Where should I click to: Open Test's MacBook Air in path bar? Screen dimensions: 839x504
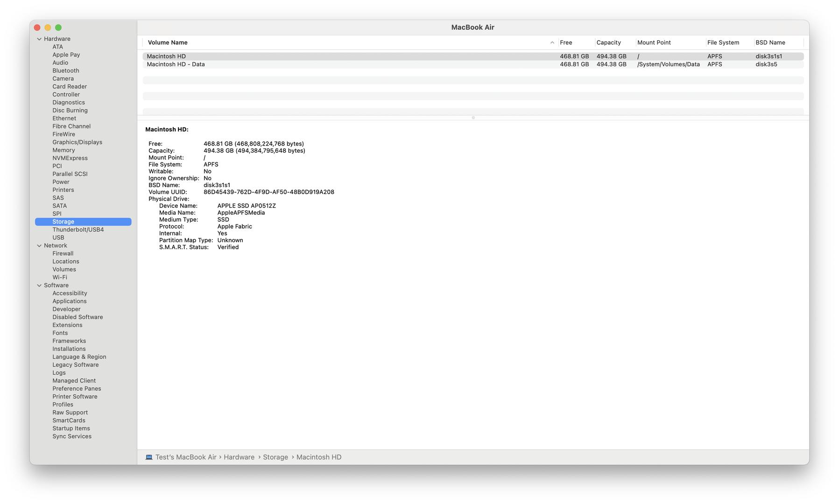186,457
